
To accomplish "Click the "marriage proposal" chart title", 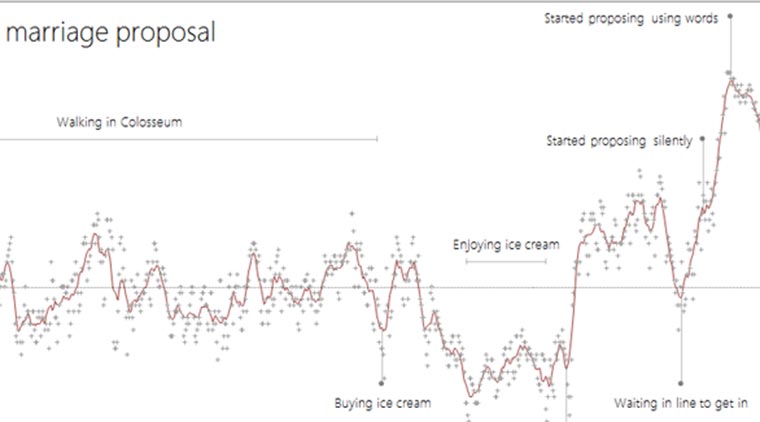I will pos(110,33).
